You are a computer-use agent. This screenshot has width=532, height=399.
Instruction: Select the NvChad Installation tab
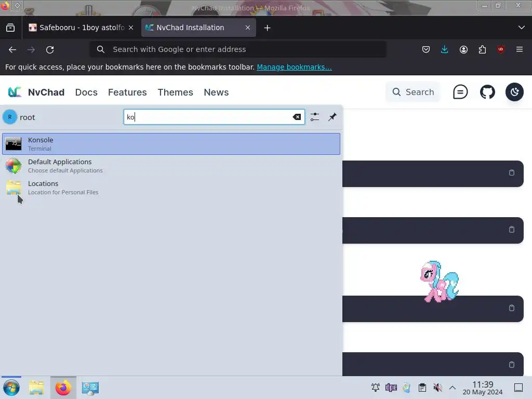(x=198, y=28)
